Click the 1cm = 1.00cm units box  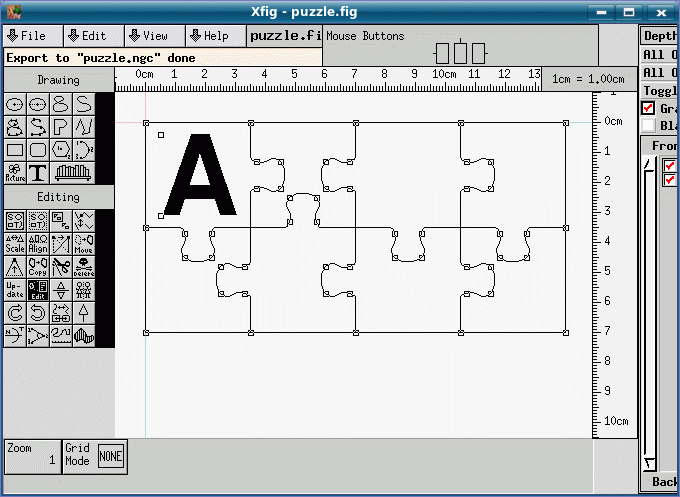point(588,79)
